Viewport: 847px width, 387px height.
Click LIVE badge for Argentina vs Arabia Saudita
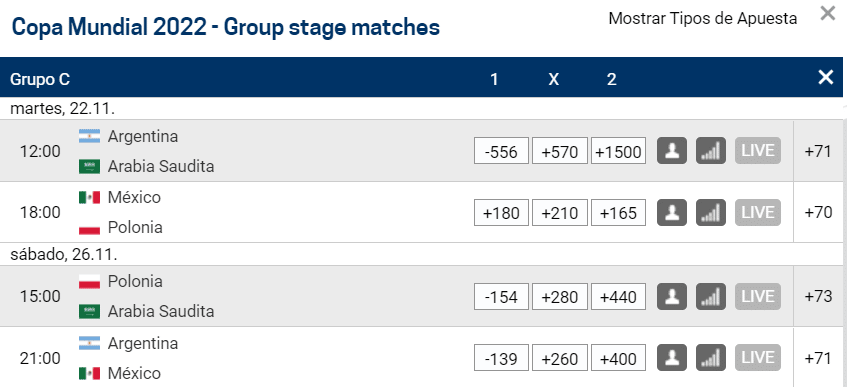coord(758,151)
